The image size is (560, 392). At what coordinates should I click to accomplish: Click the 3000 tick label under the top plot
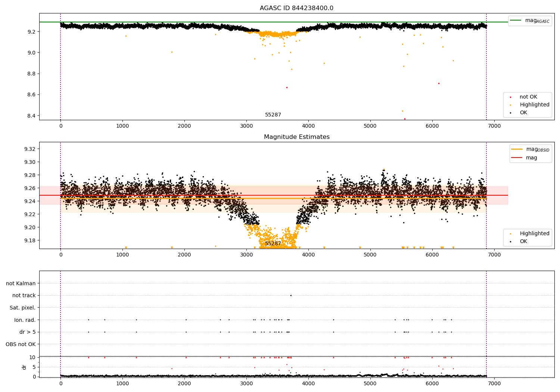tap(246, 126)
